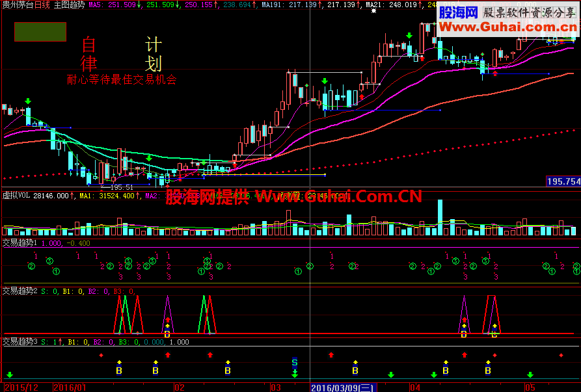This screenshot has height=392, width=581.
Task: Click the white star marker above the candles
Action: [374, 11]
